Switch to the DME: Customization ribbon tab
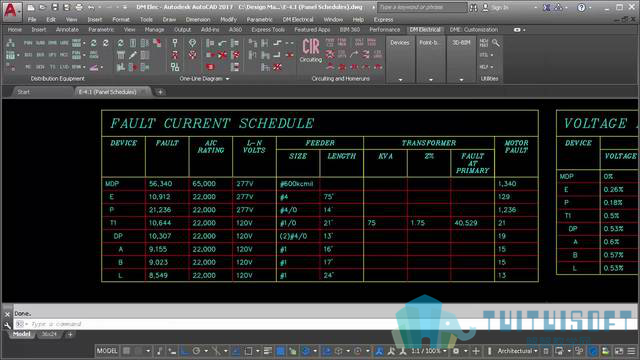 [473, 30]
